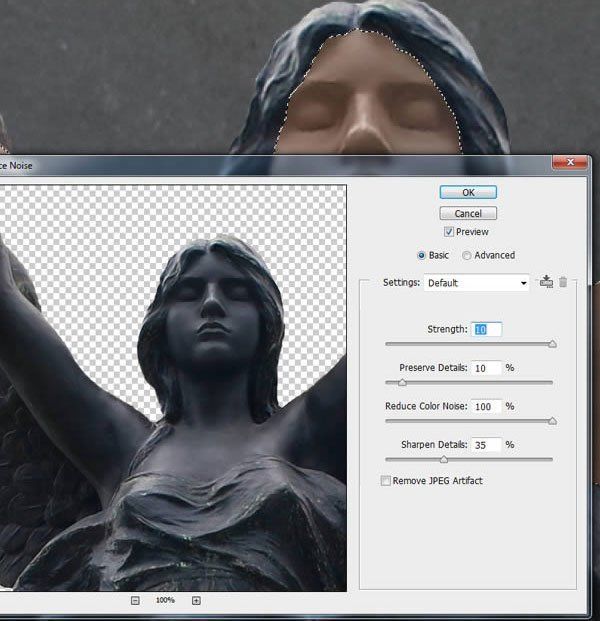This screenshot has width=600, height=621.
Task: Zoom in the preview with plus icon
Action: (x=196, y=601)
